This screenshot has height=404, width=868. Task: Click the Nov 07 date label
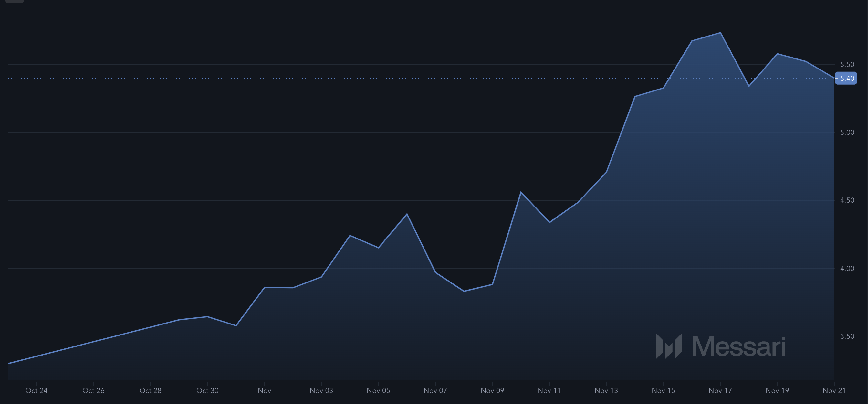click(x=435, y=390)
